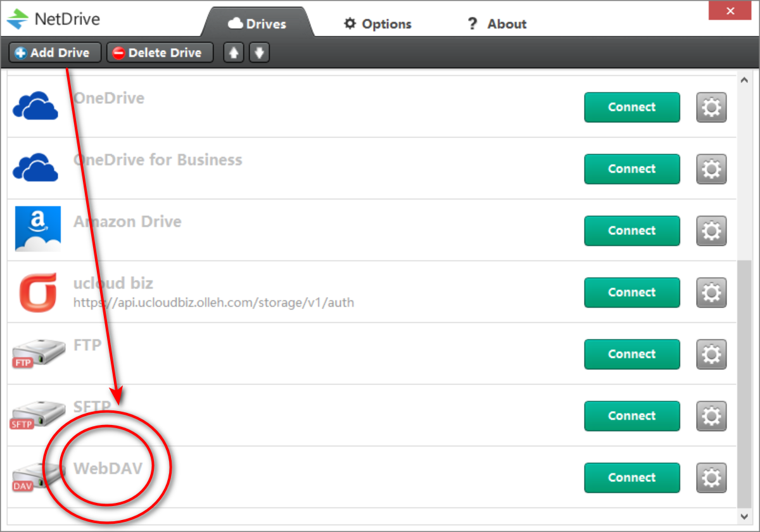Screen dimensions: 760x532
Task: Select the ucloud biz icon
Action: [38, 291]
